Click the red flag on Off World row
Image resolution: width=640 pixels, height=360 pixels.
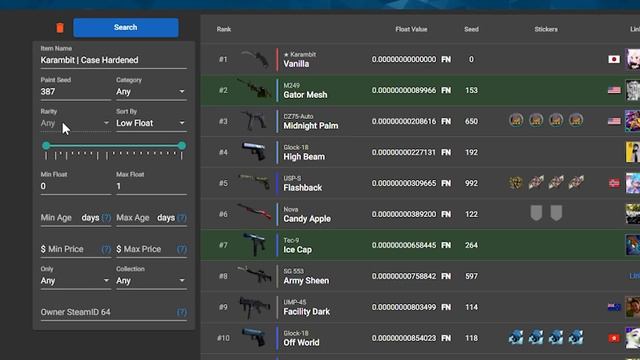pos(614,338)
